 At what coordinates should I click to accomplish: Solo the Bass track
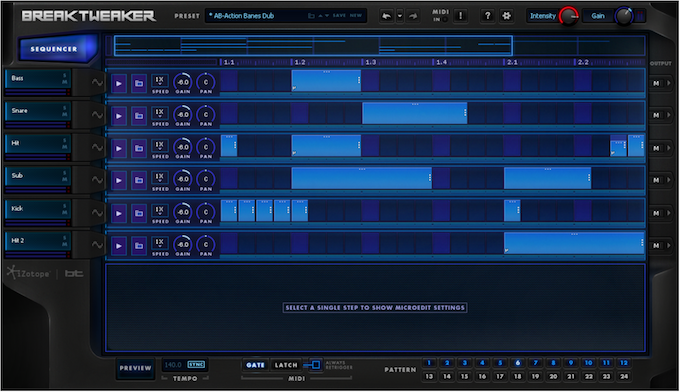coord(65,75)
